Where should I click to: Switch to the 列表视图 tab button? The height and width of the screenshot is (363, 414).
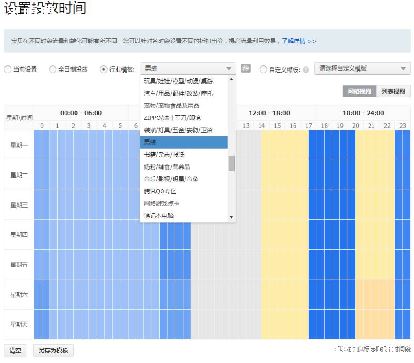pos(393,91)
